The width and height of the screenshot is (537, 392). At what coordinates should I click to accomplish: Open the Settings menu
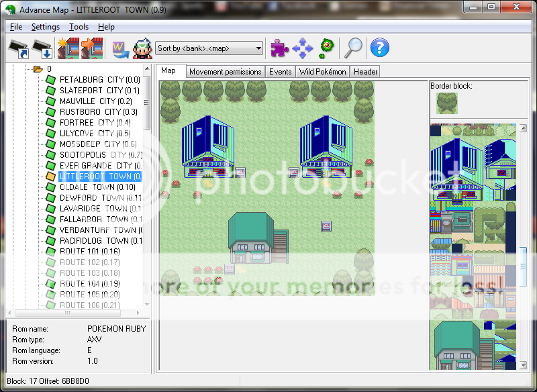coord(46,27)
